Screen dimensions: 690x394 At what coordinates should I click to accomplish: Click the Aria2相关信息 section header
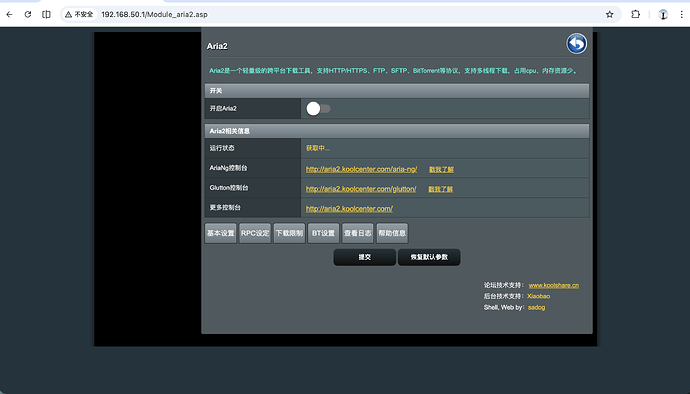point(397,131)
